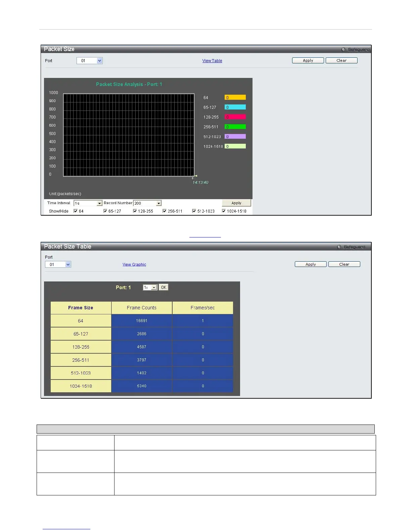The height and width of the screenshot is (532, 411).
Task: Click the frame count value 3797
Action: pyautogui.click(x=142, y=360)
